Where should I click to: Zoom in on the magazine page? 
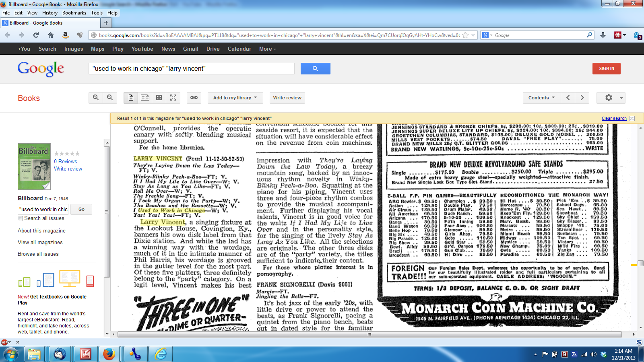pyautogui.click(x=96, y=98)
